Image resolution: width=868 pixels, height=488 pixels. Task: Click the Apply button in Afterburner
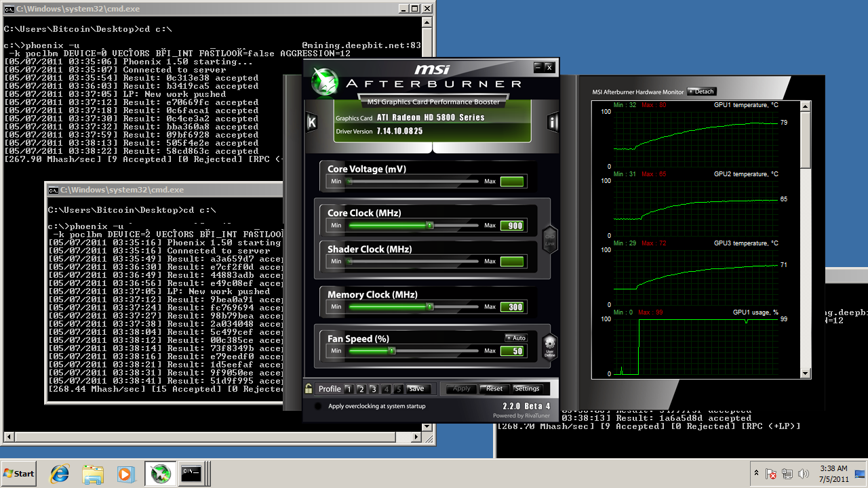(461, 389)
